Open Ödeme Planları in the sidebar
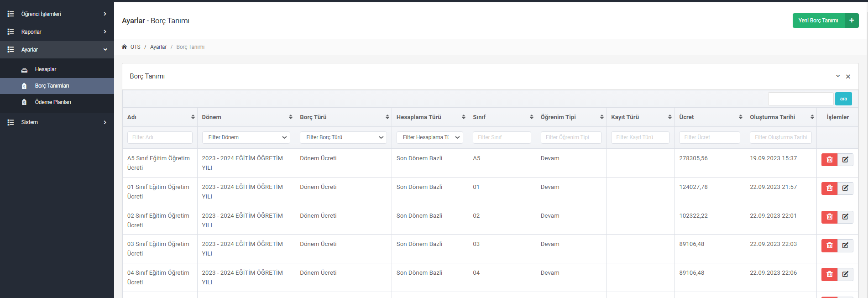Screen dimensions: 868x298 pos(57,102)
